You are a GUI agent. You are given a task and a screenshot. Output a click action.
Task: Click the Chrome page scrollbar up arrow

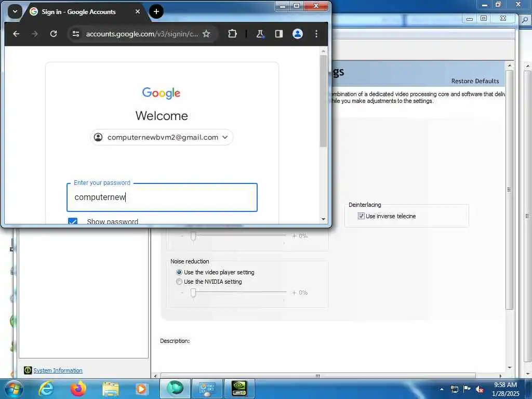coord(323,51)
